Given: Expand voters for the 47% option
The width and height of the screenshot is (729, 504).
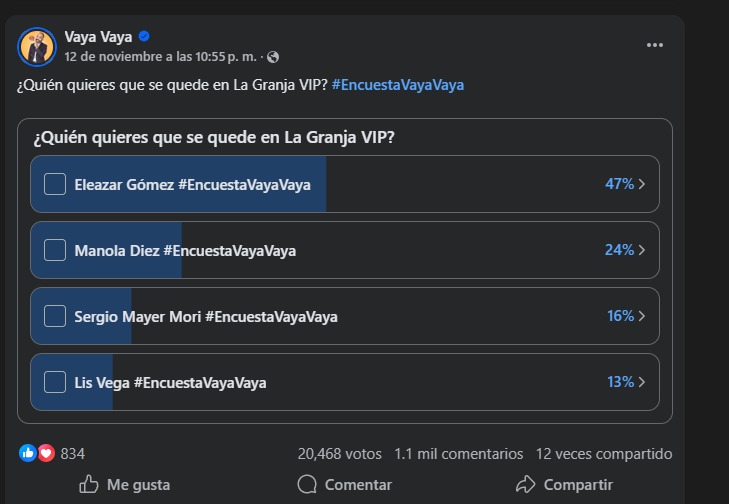Looking at the screenshot, I should click(x=641, y=184).
